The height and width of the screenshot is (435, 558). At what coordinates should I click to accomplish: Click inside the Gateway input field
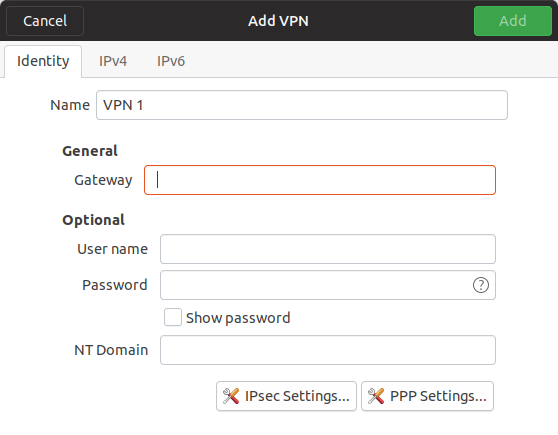(x=320, y=180)
